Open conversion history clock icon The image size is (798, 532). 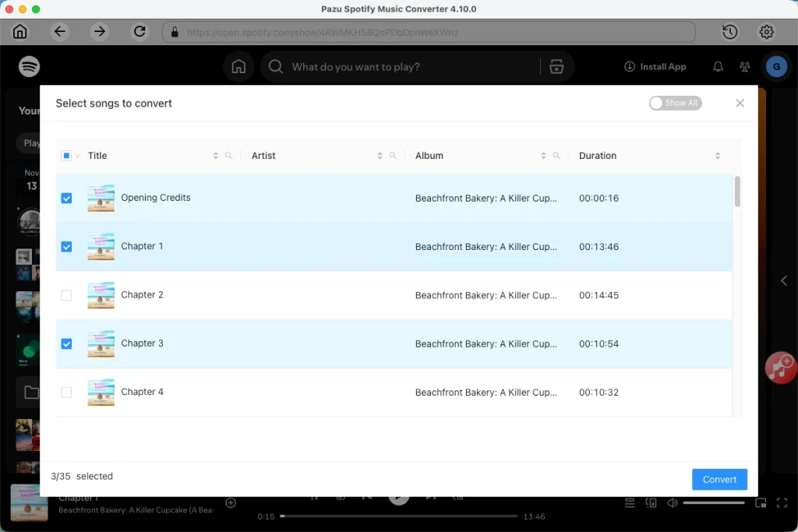[729, 32]
